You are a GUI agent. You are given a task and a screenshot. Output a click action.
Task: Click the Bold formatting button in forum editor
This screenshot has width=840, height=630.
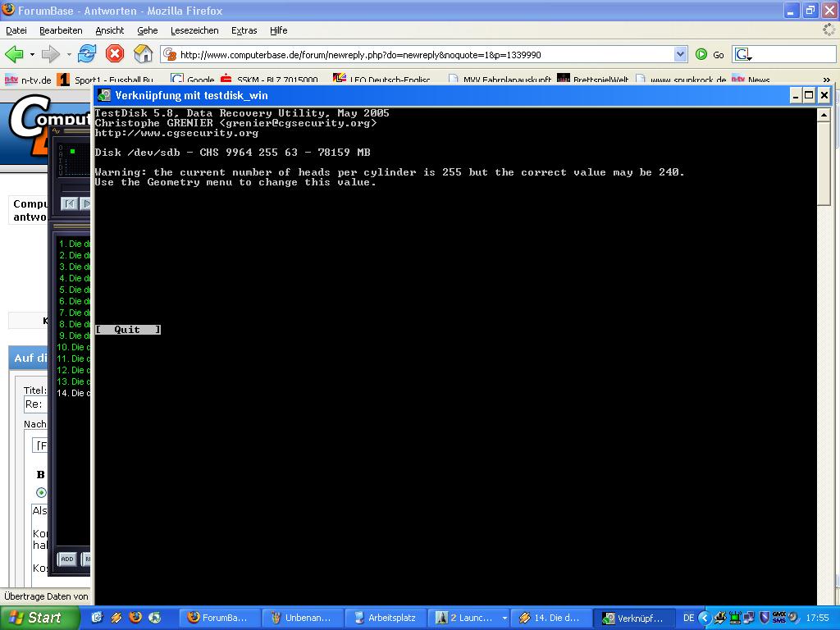41,475
